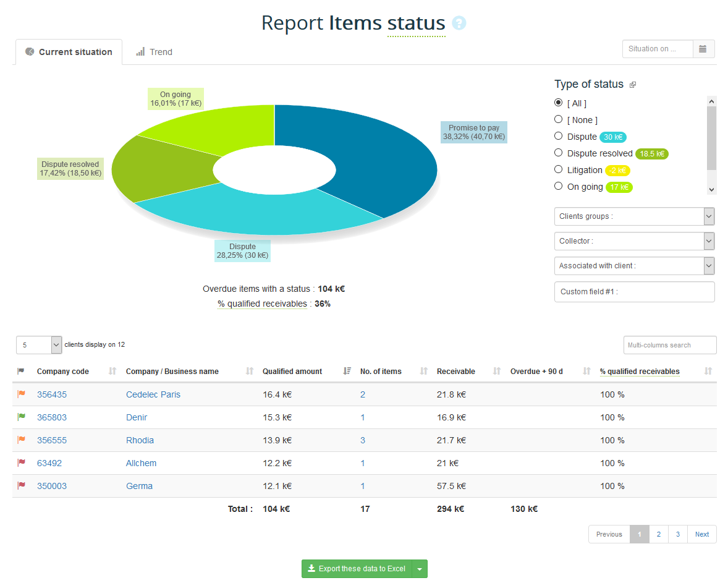Click the % qualified receivables label below chart
Image resolution: width=728 pixels, height=583 pixels.
262,304
